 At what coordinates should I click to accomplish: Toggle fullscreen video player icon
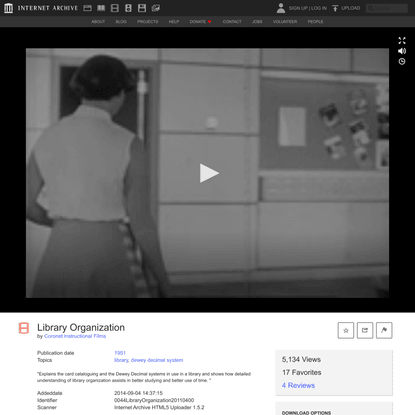click(402, 41)
